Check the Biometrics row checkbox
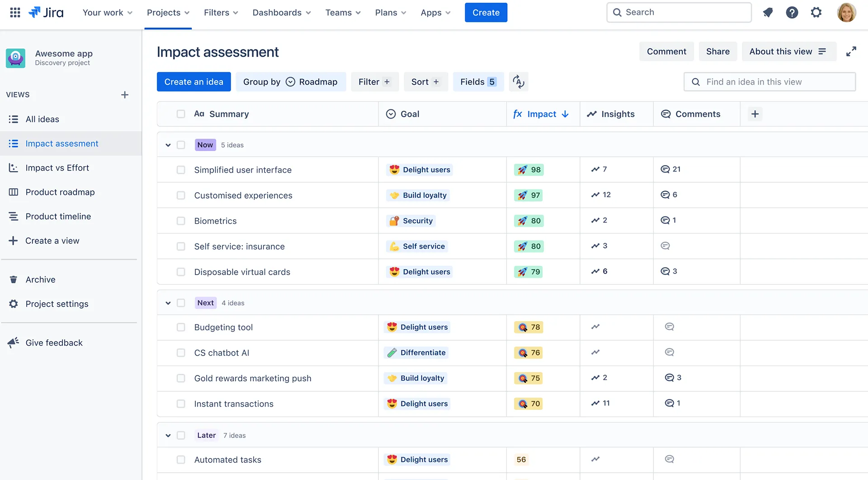The height and width of the screenshot is (480, 868). pyautogui.click(x=181, y=221)
